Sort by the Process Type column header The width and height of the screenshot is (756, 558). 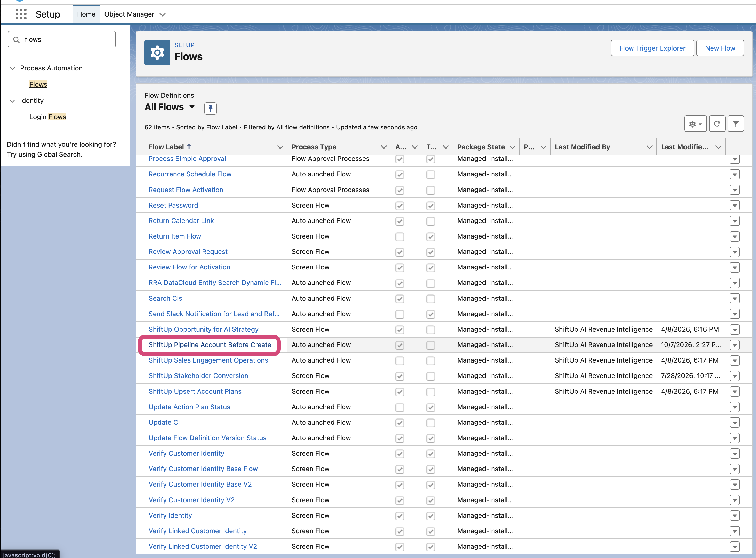pyautogui.click(x=313, y=147)
